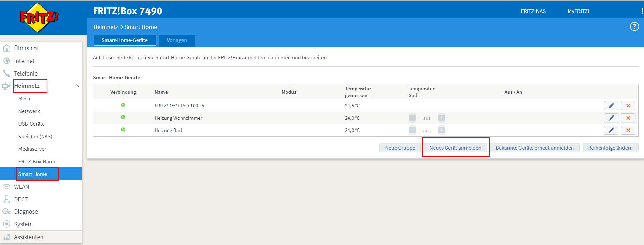Delete Heizung Bad with red X
644x245 pixels.
(628, 130)
